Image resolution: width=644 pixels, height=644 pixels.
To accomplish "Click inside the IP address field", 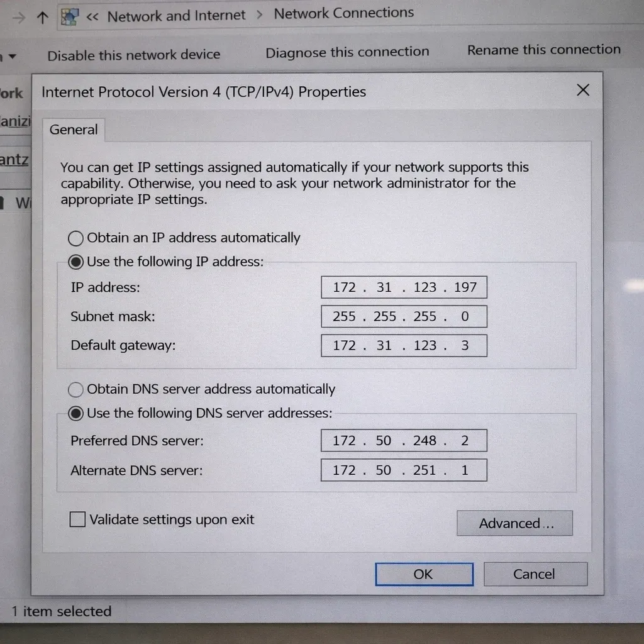I will [x=404, y=287].
